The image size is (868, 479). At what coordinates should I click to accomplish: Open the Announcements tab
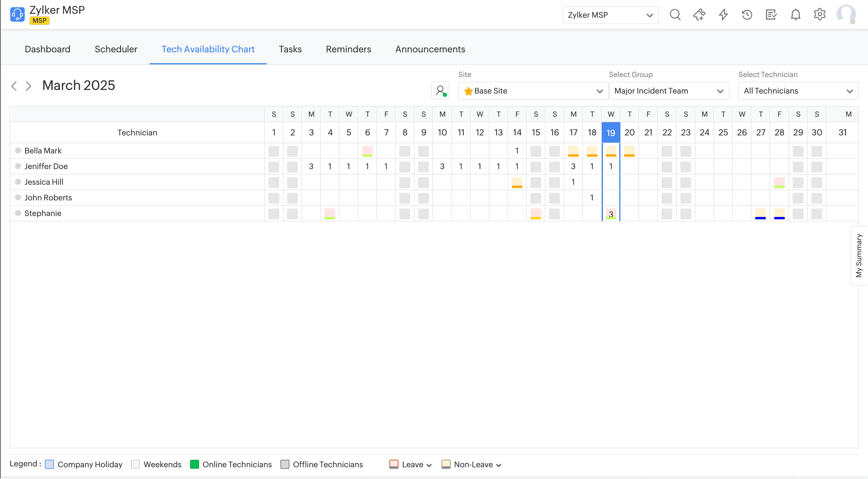(430, 49)
